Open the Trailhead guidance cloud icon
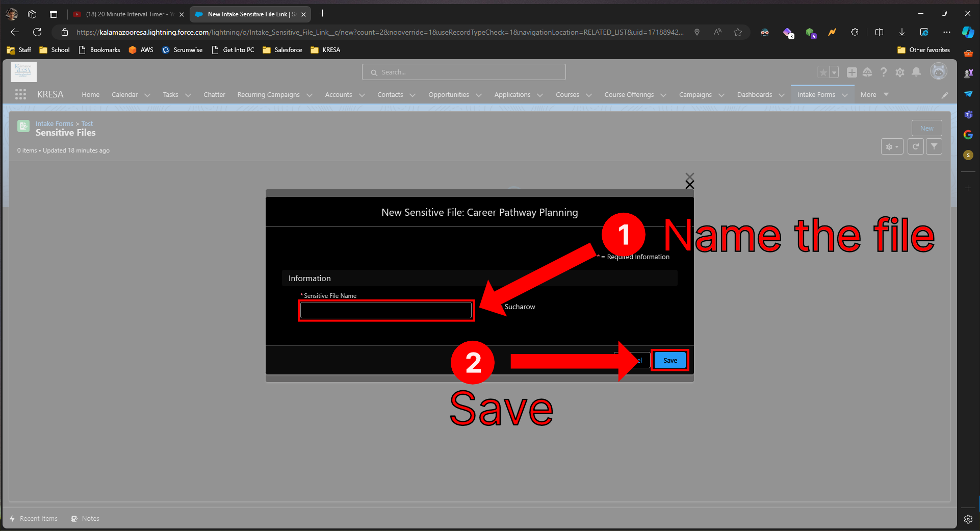 (867, 72)
